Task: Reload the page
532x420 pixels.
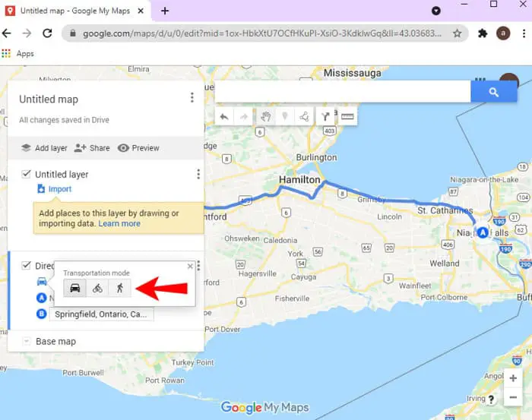Action: click(x=47, y=33)
